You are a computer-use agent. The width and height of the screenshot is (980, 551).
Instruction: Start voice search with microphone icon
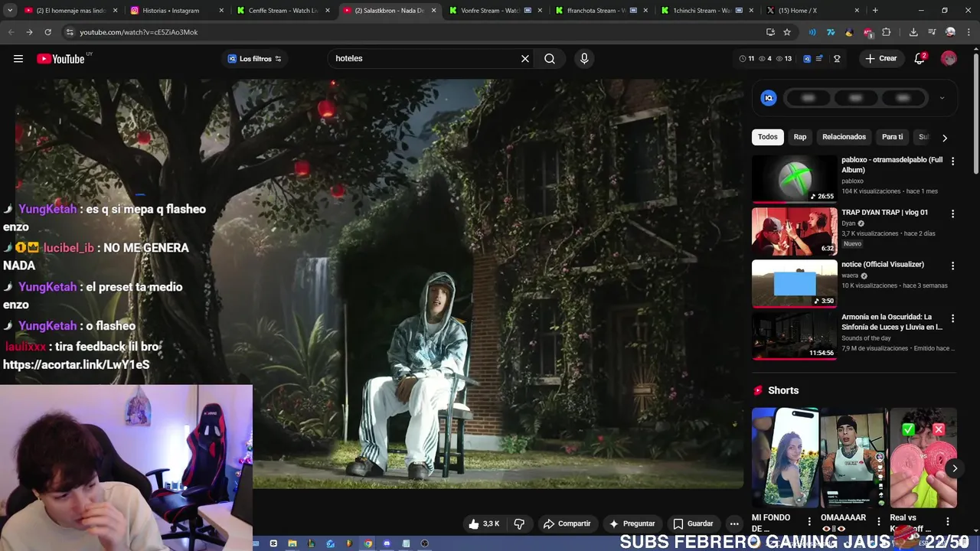click(x=584, y=59)
